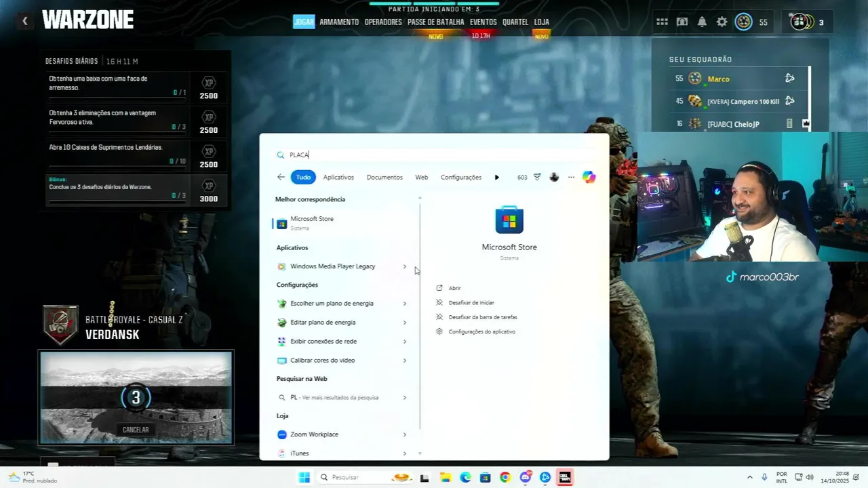Open the three-dots options in search panel
868x488 pixels.
pos(571,177)
